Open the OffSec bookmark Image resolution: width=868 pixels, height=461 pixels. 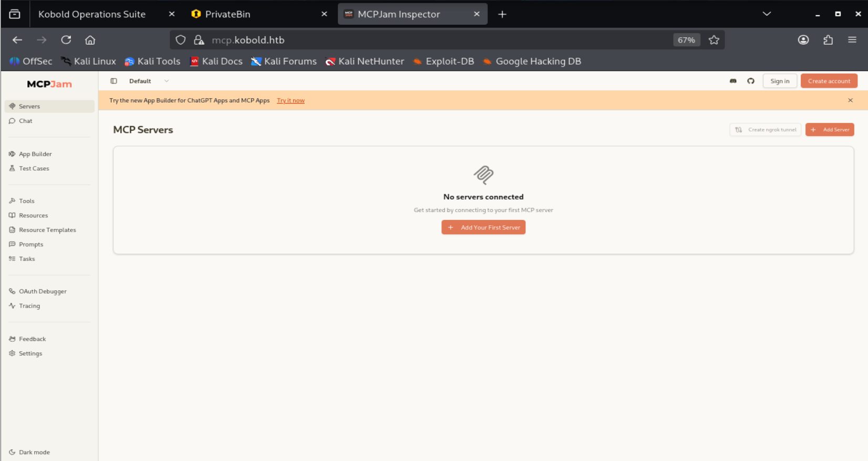coord(31,61)
